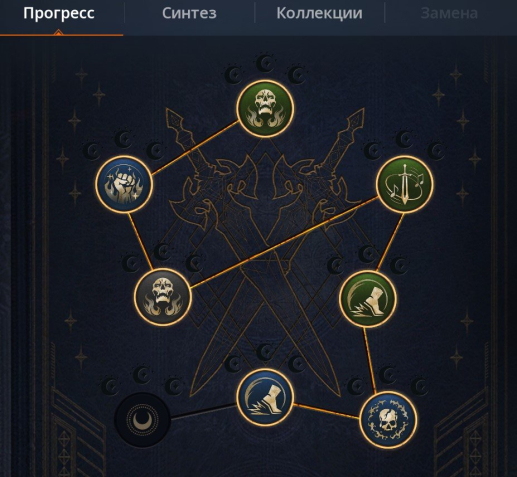Image resolution: width=517 pixels, height=477 pixels.
Task: Click the top moon slot above the green boot
Action: (368, 254)
